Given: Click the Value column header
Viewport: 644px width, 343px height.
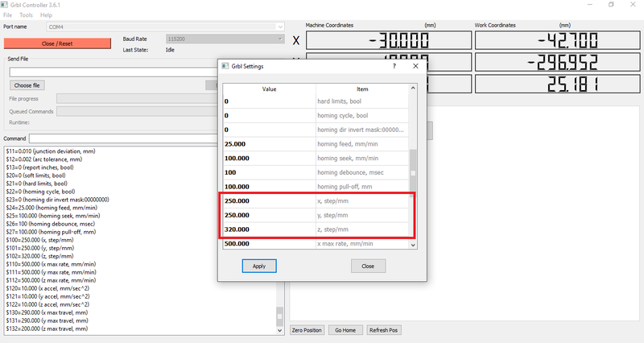Looking at the screenshot, I should tap(270, 89).
